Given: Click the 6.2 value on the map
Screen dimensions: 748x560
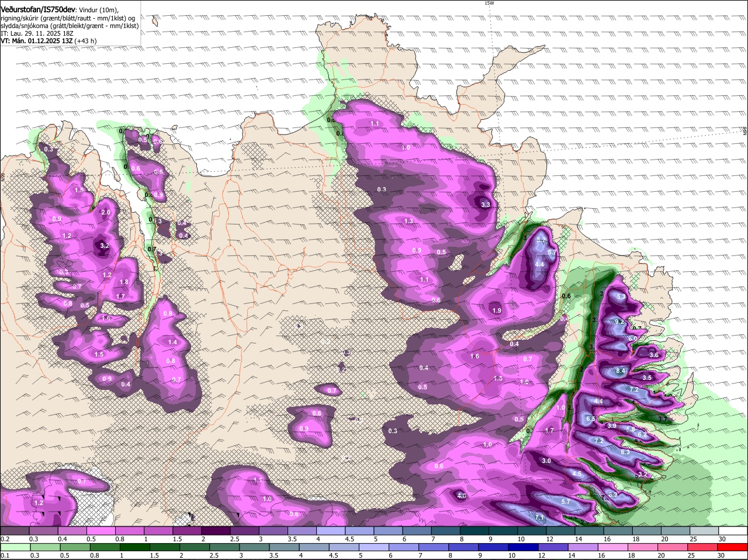Looking at the screenshot, I should coord(642,435).
